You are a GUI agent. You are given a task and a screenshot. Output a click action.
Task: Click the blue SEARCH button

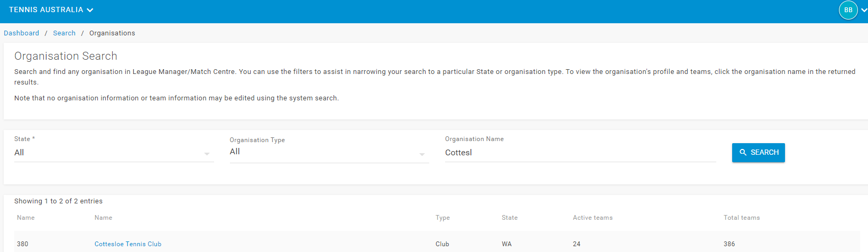click(758, 152)
